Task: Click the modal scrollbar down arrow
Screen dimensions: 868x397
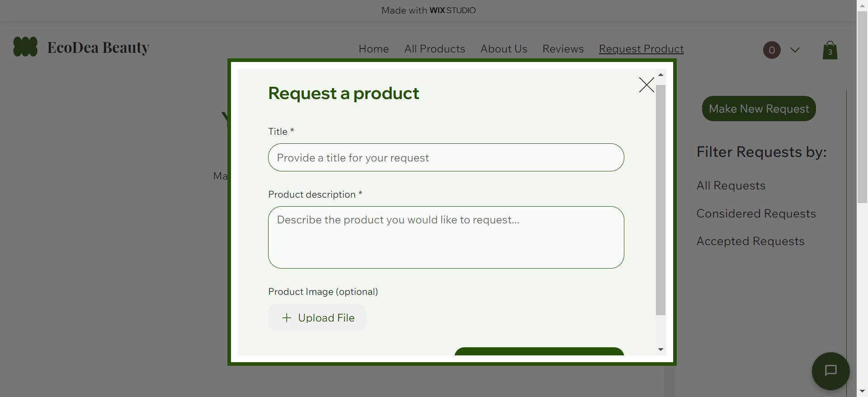Action: coord(661,349)
